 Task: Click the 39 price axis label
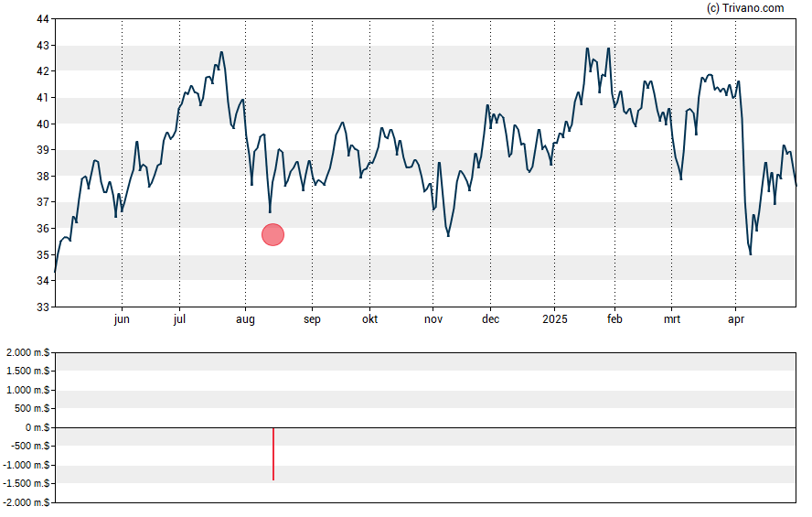click(x=43, y=150)
